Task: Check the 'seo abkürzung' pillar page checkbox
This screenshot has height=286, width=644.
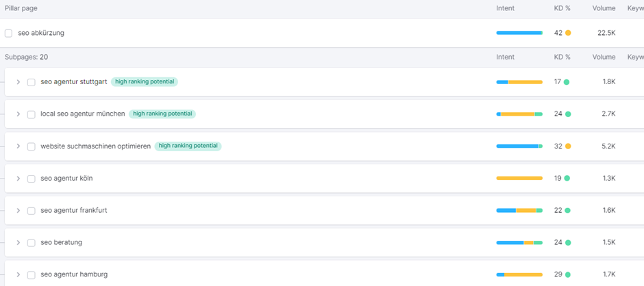Action: 9,33
